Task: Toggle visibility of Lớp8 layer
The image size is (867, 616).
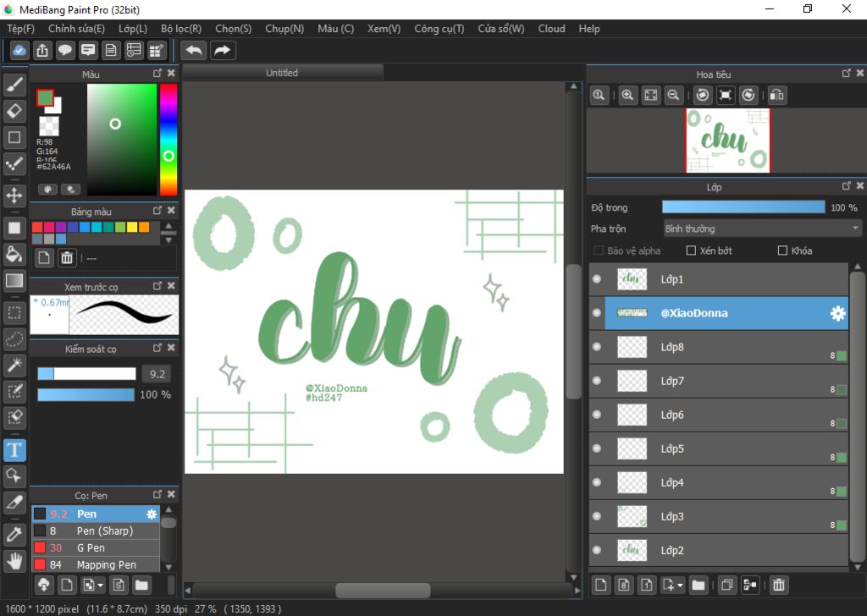Action: 597,347
